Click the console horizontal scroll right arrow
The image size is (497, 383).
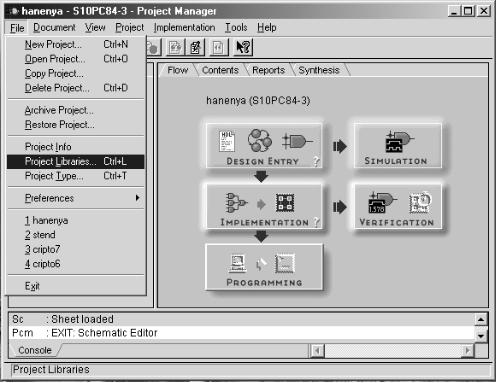coord(468,351)
